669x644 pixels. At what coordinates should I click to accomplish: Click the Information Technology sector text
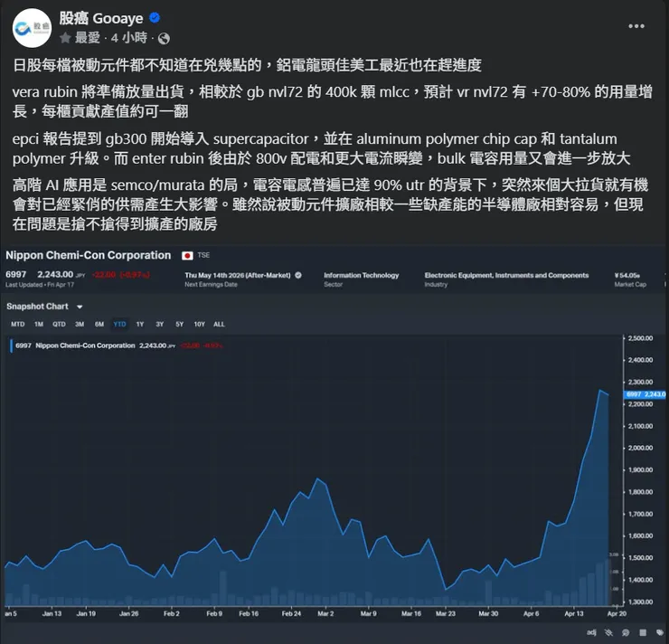pyautogui.click(x=362, y=275)
